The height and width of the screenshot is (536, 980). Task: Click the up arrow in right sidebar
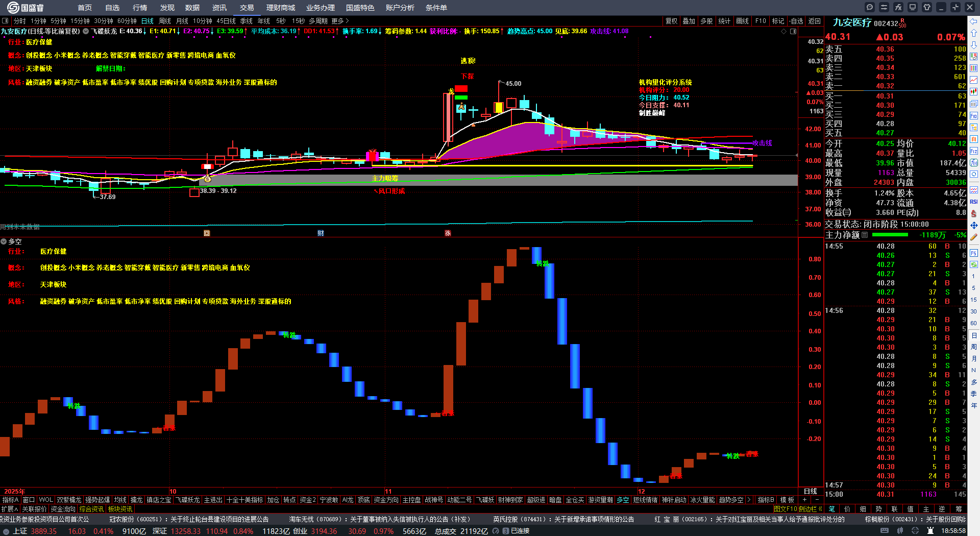tap(974, 33)
